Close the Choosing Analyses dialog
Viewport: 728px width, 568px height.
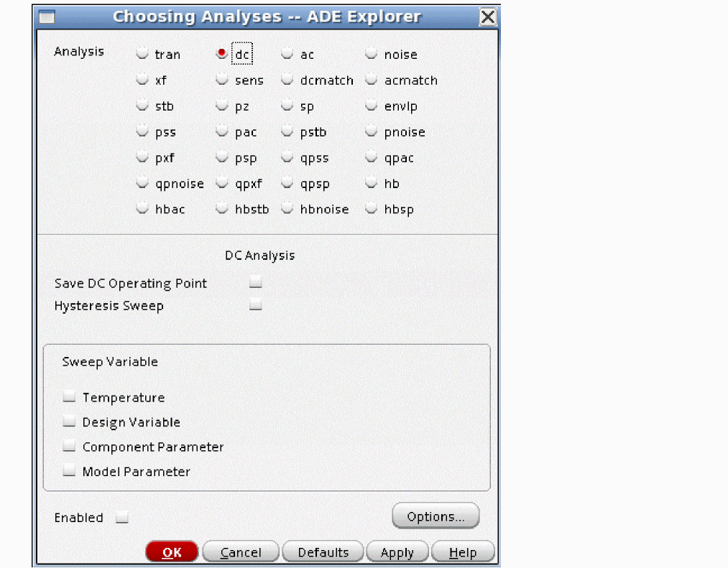tap(488, 17)
